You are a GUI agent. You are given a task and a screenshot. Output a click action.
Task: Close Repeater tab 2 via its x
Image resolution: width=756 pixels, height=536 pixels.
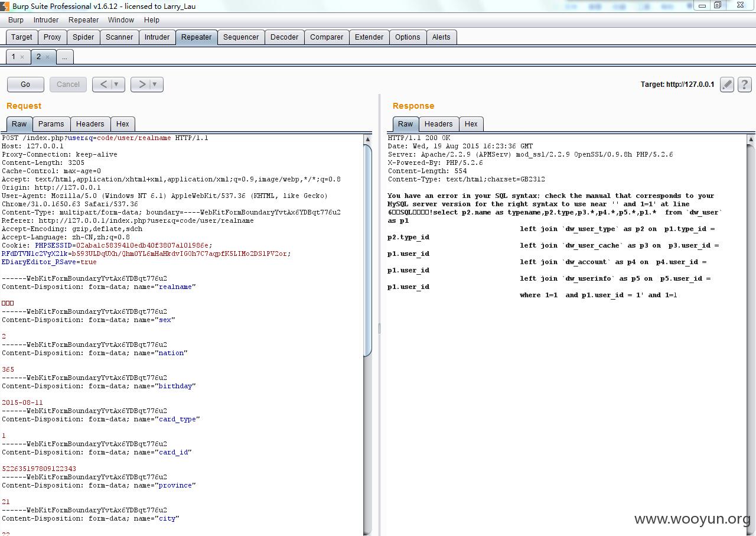(48, 57)
